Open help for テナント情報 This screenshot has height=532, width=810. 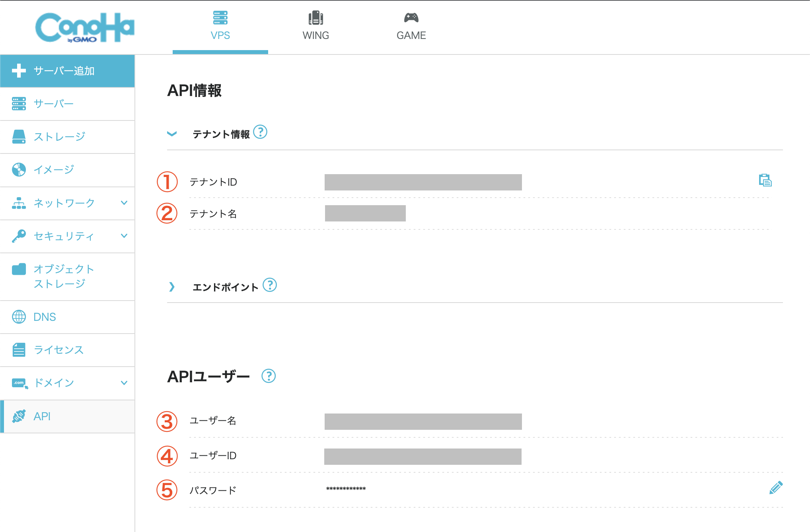(260, 132)
